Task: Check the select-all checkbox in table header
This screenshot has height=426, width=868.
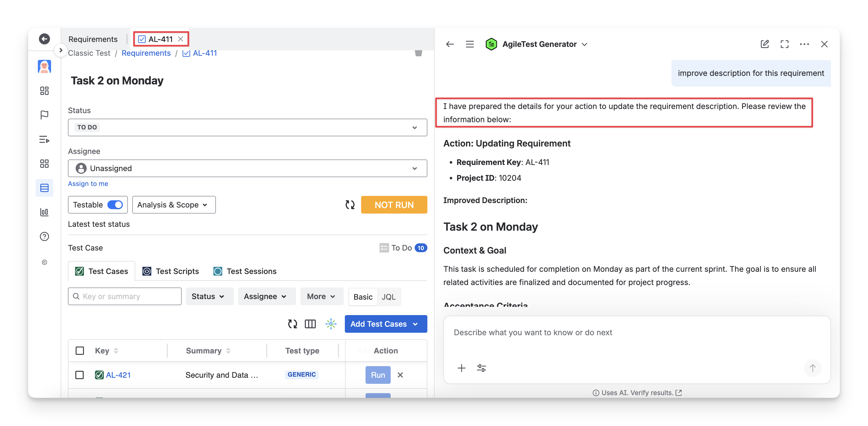Action: point(80,351)
